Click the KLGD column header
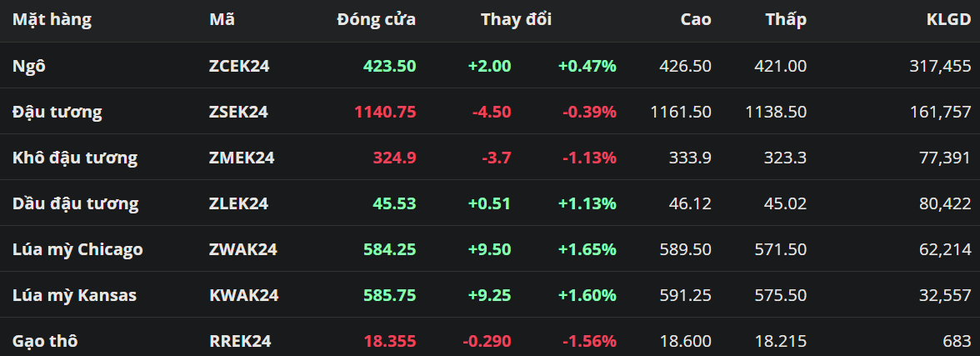 coord(951,19)
